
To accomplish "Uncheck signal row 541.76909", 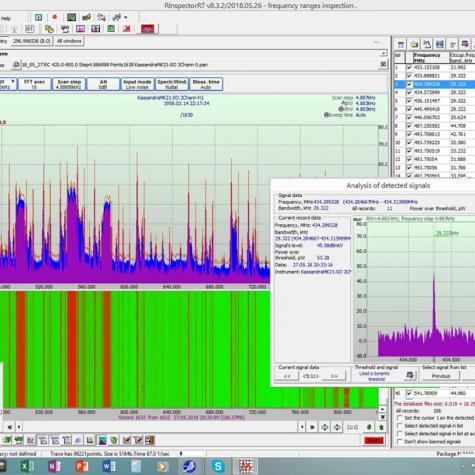I will click(409, 393).
